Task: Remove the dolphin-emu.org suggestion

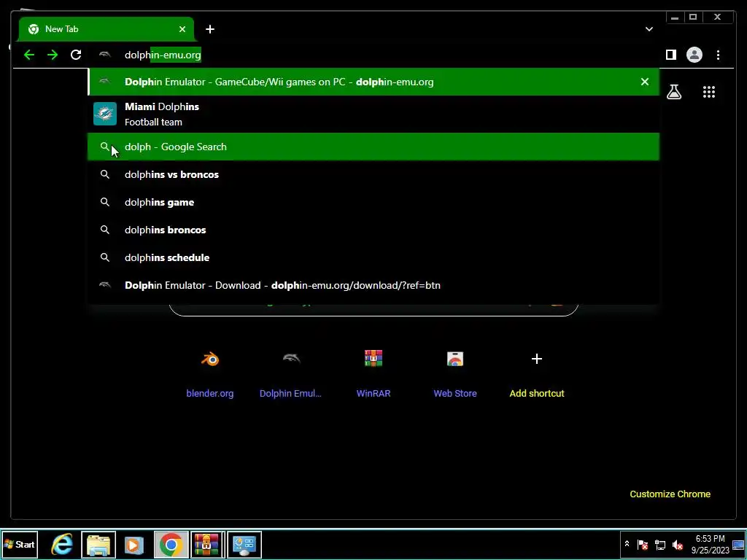Action: click(645, 82)
